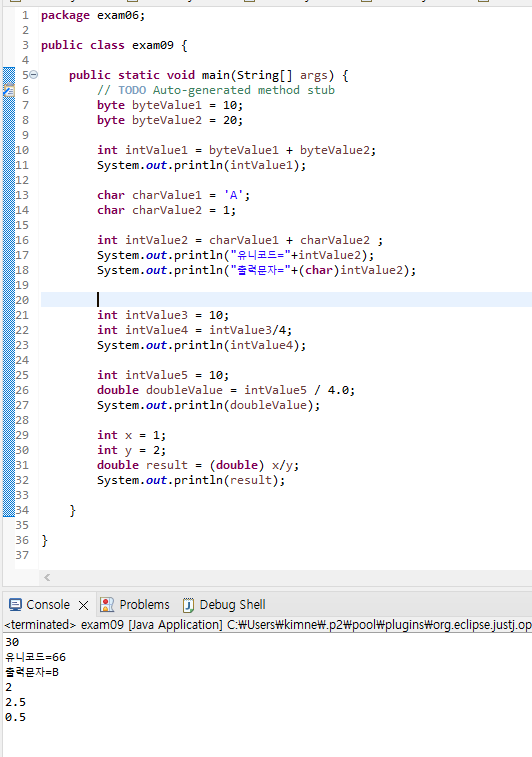532x757 pixels.
Task: Click line number 37 in the gutter
Action: (x=22, y=555)
